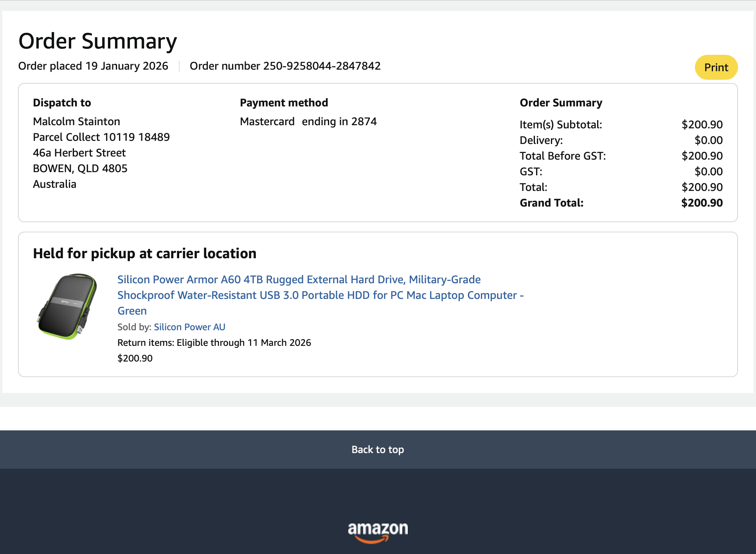Image resolution: width=756 pixels, height=554 pixels.
Task: Click the 46a Herbert Street address line
Action: click(x=79, y=153)
